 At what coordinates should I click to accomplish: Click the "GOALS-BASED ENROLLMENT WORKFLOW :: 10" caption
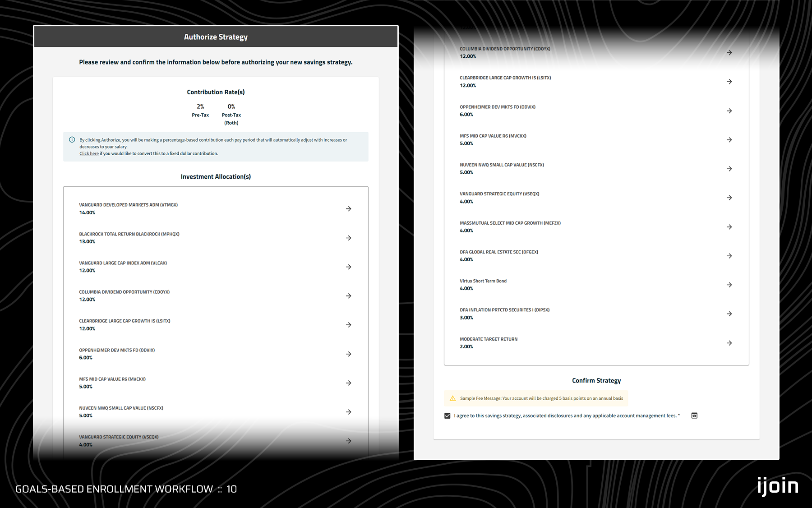point(126,489)
